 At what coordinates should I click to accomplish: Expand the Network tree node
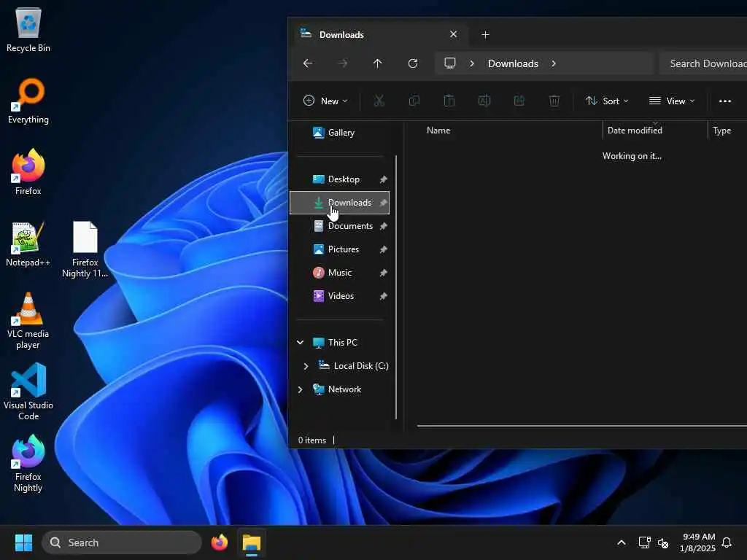(300, 389)
